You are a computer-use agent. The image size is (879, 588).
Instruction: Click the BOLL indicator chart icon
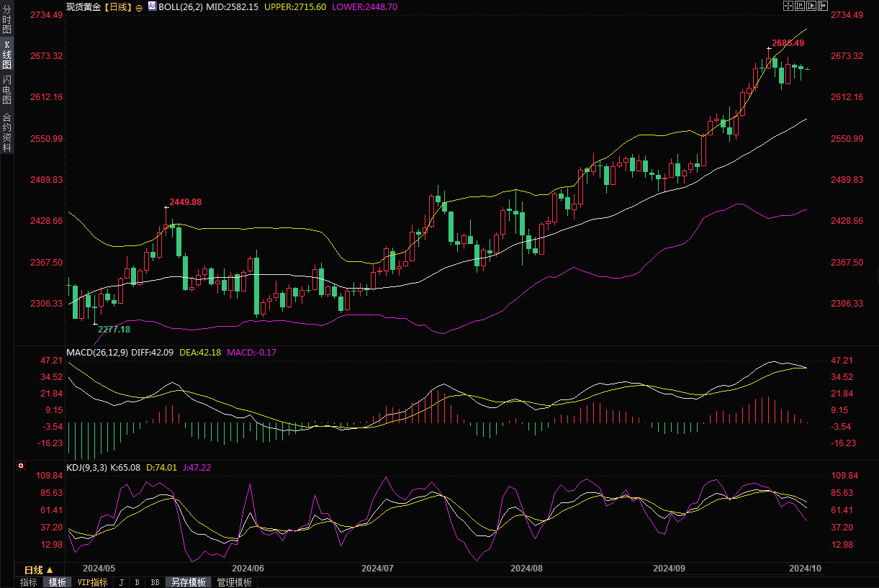point(152,6)
